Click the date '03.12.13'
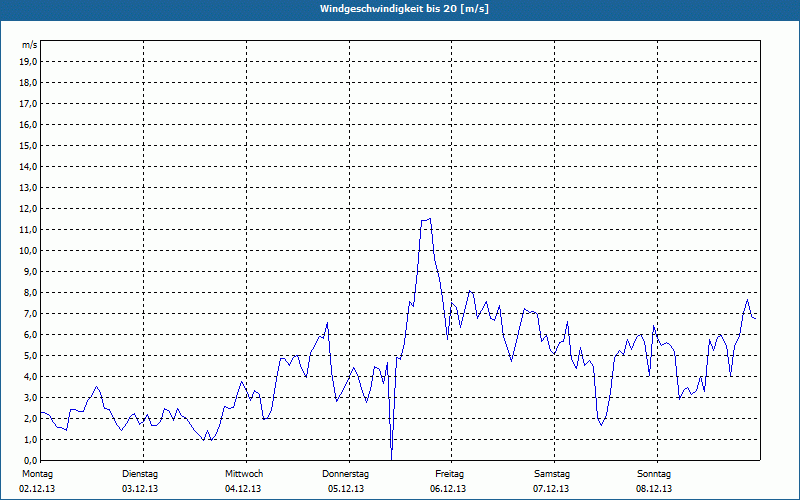Viewport: 800px width, 500px height. coord(140,489)
